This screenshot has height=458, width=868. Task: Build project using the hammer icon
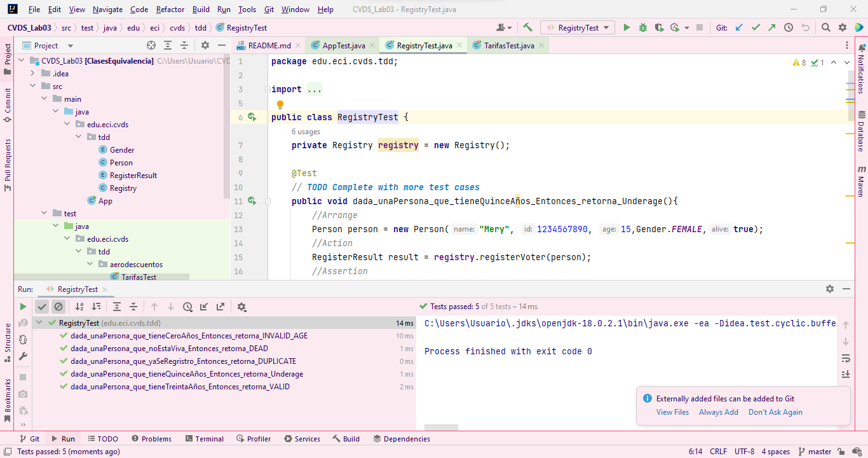coord(527,28)
